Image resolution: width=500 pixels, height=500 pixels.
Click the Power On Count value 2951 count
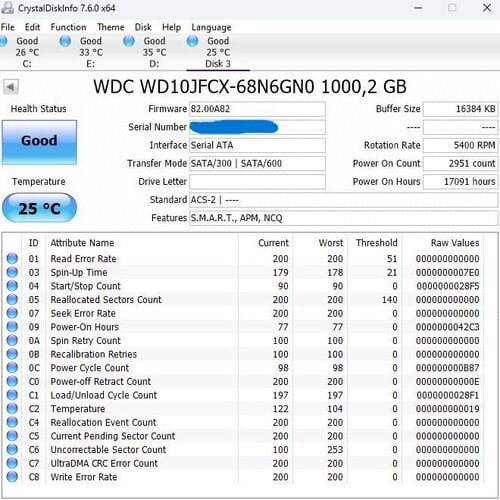[x=461, y=164]
